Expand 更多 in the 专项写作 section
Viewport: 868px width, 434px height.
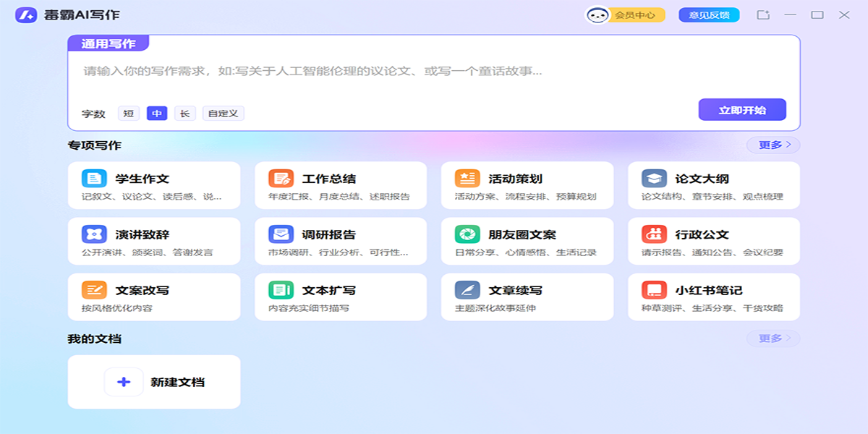pos(773,145)
